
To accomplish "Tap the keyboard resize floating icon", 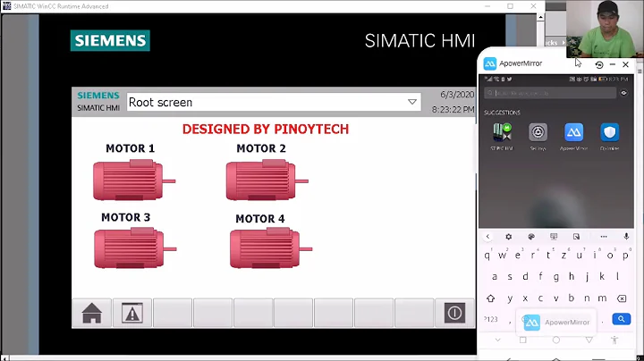I will click(576, 237).
